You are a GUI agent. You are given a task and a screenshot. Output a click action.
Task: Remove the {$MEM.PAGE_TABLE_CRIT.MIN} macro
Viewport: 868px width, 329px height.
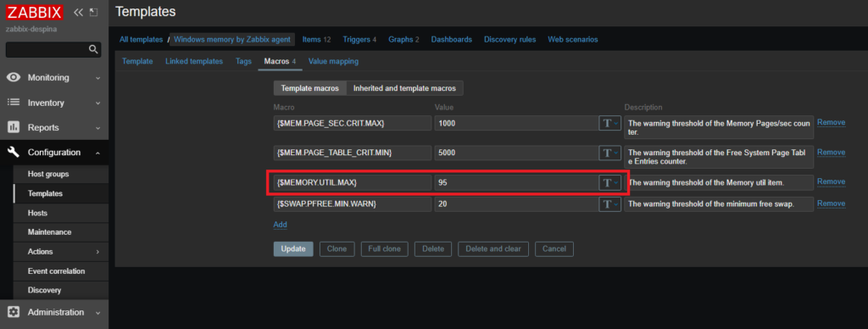832,153
